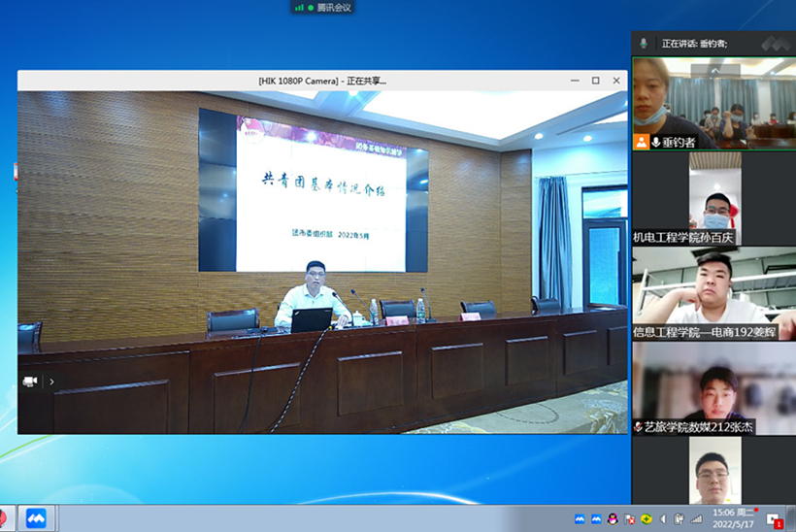Image resolution: width=796 pixels, height=532 pixels.
Task: Open the network signal tray icon
Action: pos(696,518)
